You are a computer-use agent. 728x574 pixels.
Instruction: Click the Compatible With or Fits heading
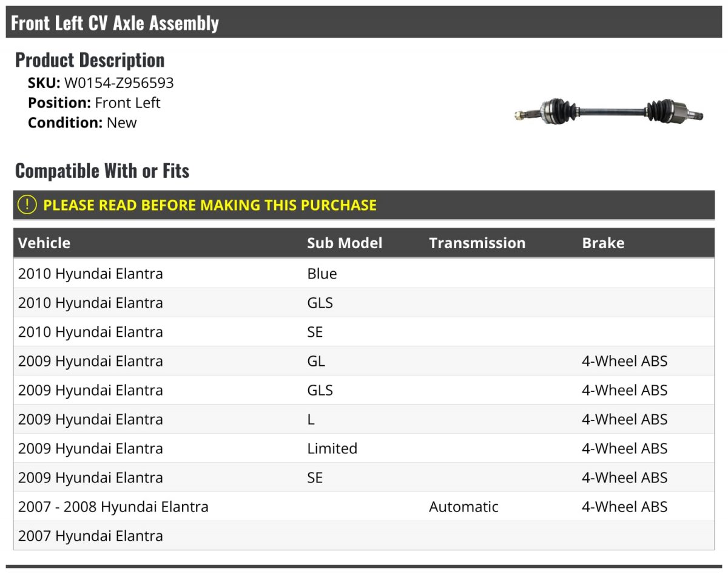pyautogui.click(x=102, y=171)
